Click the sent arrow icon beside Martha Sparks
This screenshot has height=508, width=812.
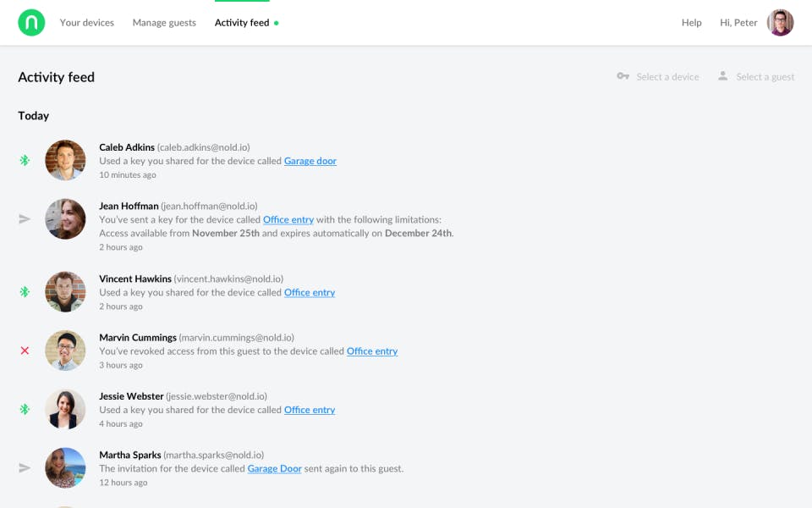pyautogui.click(x=25, y=468)
